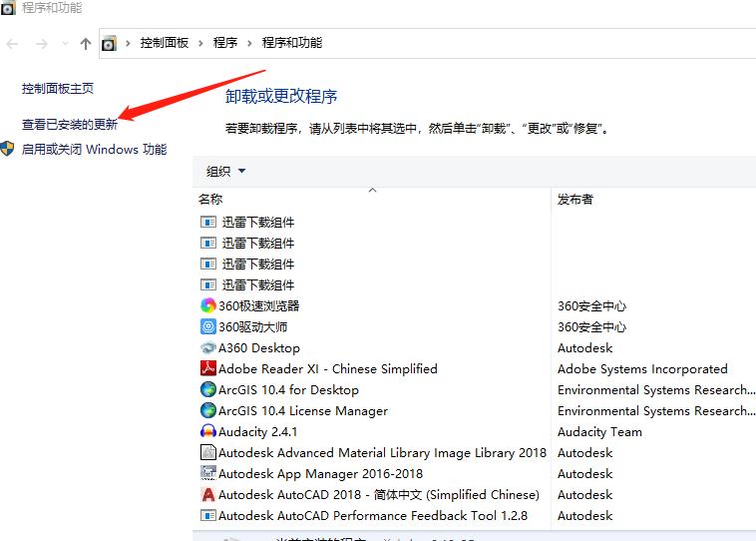Click the shield icon beside Windows 功能
The image size is (756, 541).
(x=7, y=149)
